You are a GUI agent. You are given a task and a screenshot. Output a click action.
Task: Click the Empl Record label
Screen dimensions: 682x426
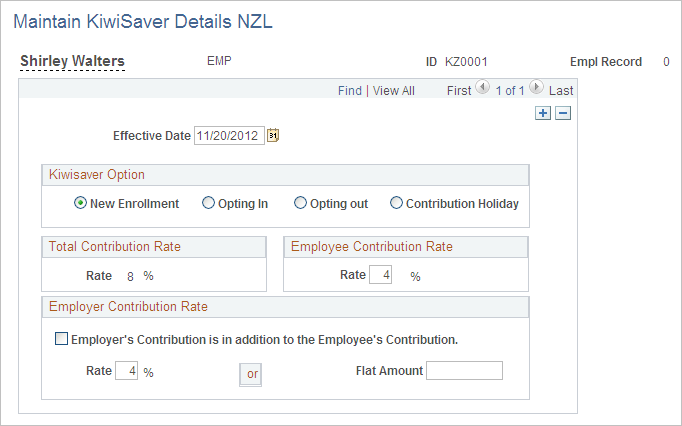pyautogui.click(x=606, y=62)
